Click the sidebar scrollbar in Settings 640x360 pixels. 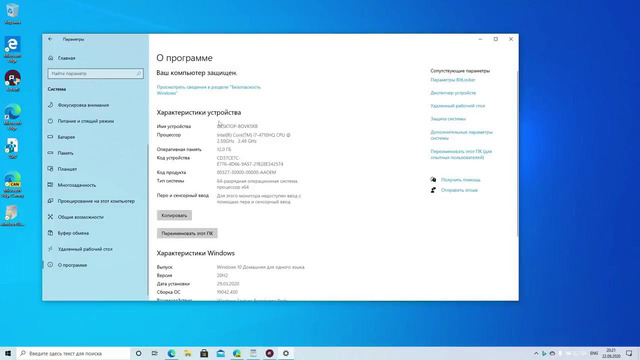(148, 220)
